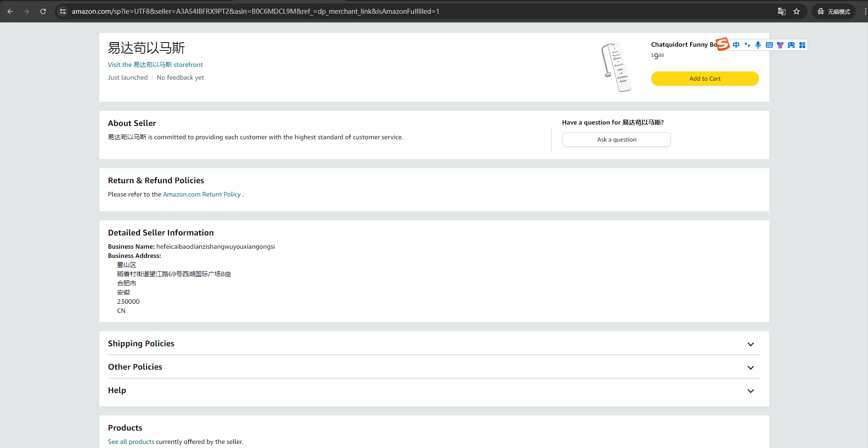Click the Sogou input method logo

tap(722, 44)
